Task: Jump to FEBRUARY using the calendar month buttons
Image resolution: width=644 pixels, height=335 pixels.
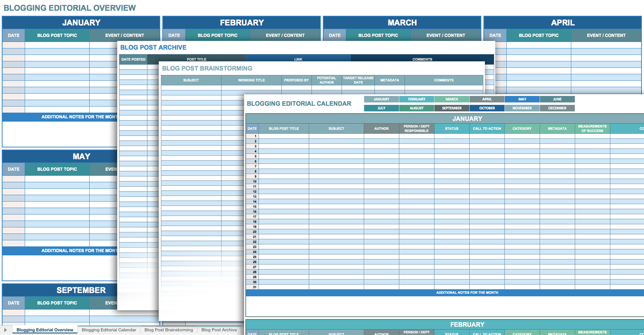Action: [x=417, y=99]
